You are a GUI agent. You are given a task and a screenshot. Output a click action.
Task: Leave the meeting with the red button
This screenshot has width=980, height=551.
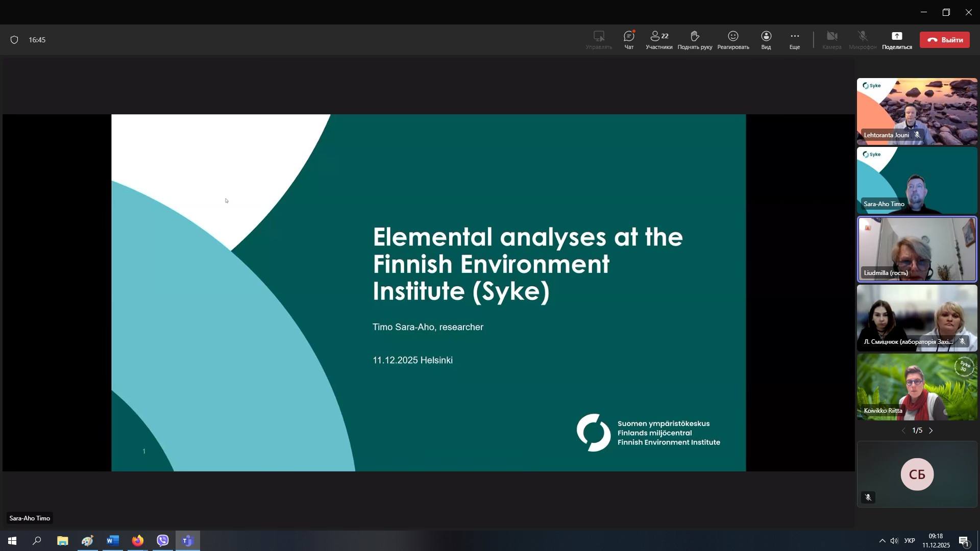pos(944,40)
